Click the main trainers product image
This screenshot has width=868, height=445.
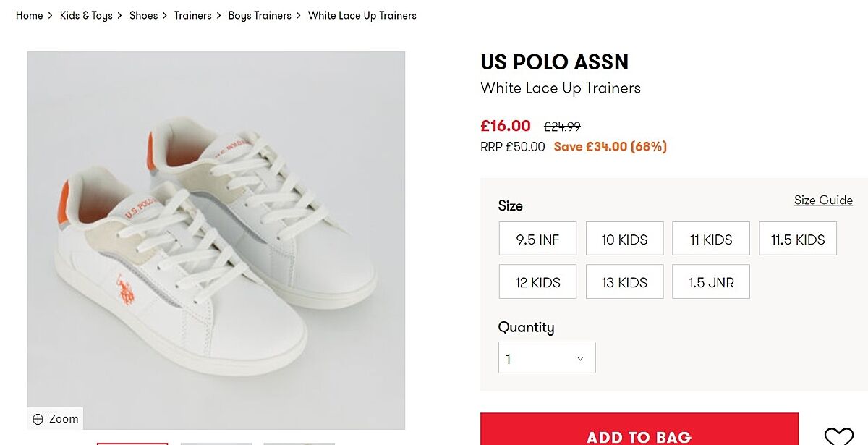pos(216,232)
